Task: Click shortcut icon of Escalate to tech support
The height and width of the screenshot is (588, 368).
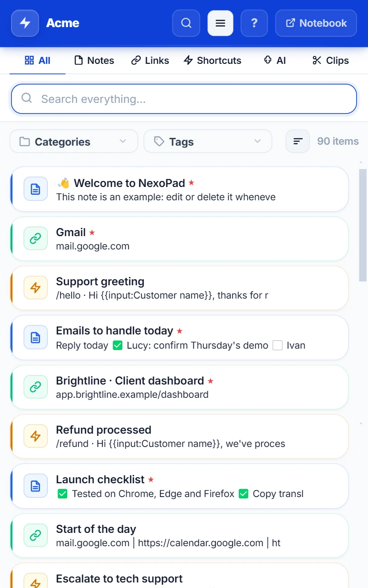Action: click(35, 581)
